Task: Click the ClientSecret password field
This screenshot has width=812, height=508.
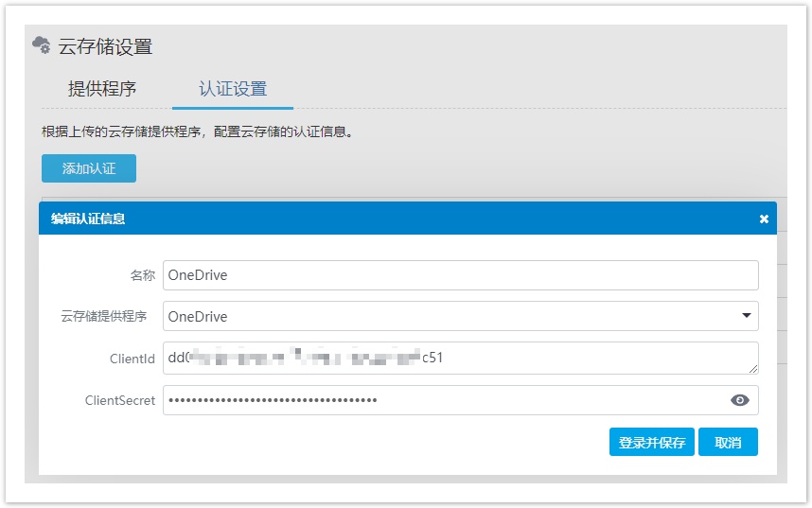Action: pos(460,400)
